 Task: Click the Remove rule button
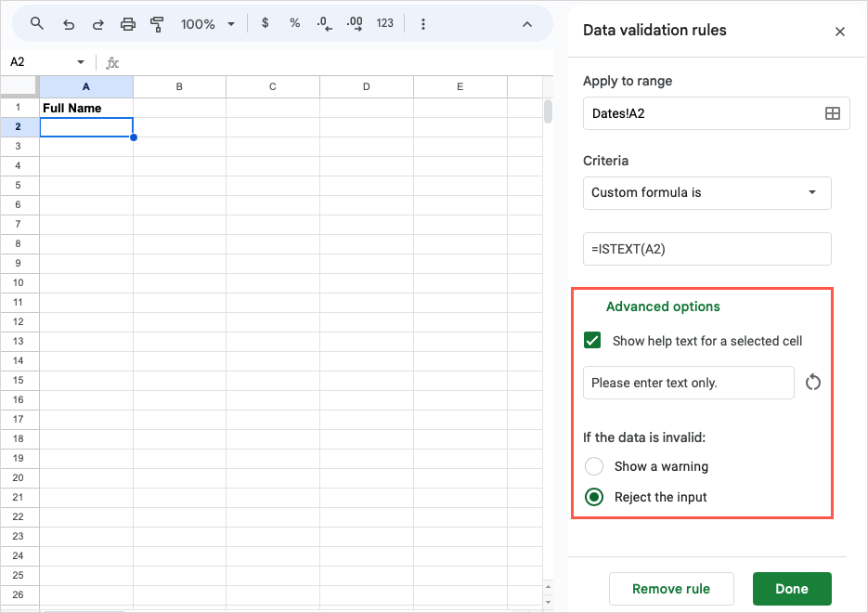click(671, 589)
